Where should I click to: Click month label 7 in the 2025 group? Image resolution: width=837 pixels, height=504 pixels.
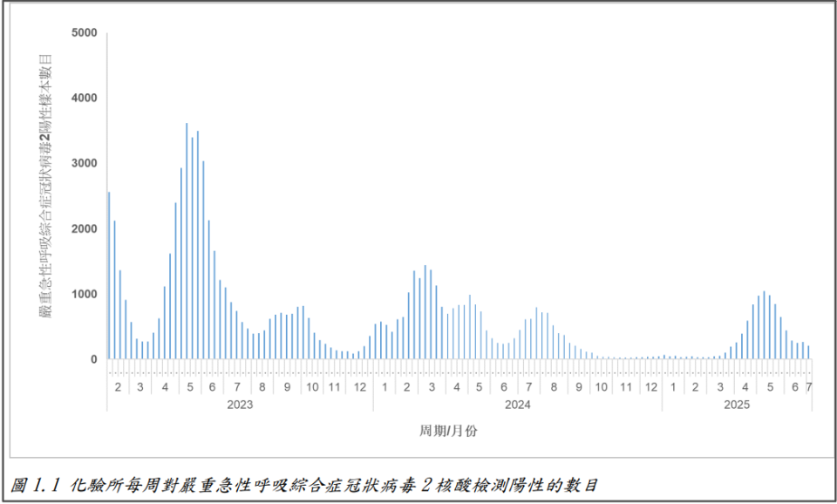[x=809, y=387]
